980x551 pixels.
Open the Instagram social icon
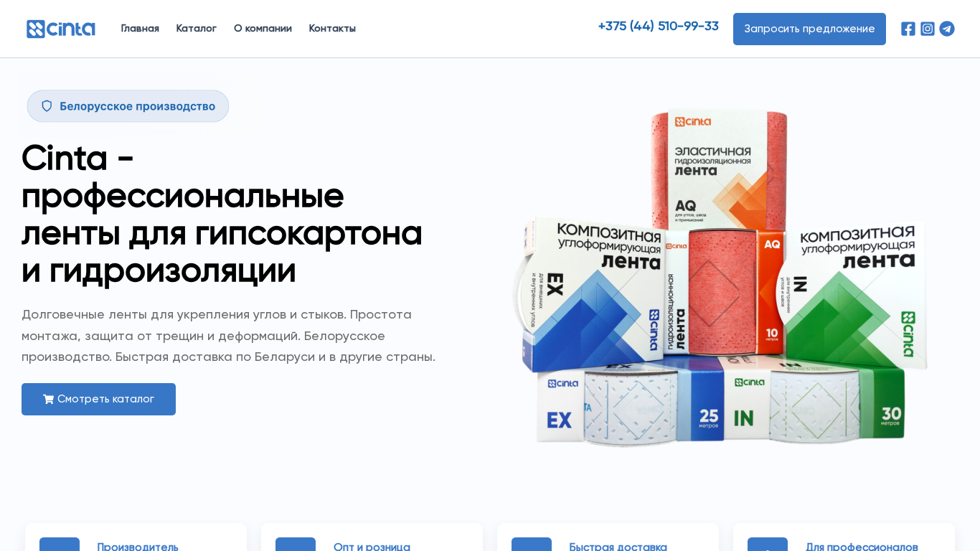pyautogui.click(x=928, y=29)
